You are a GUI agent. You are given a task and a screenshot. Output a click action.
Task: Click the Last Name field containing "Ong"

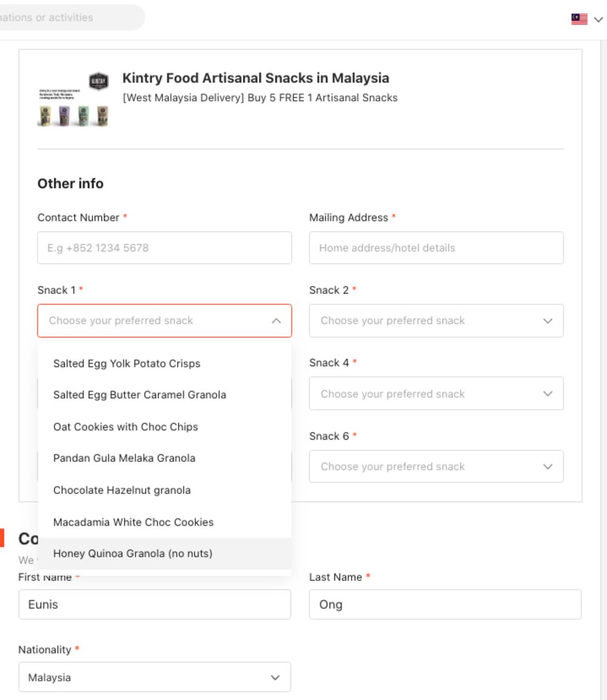click(445, 604)
